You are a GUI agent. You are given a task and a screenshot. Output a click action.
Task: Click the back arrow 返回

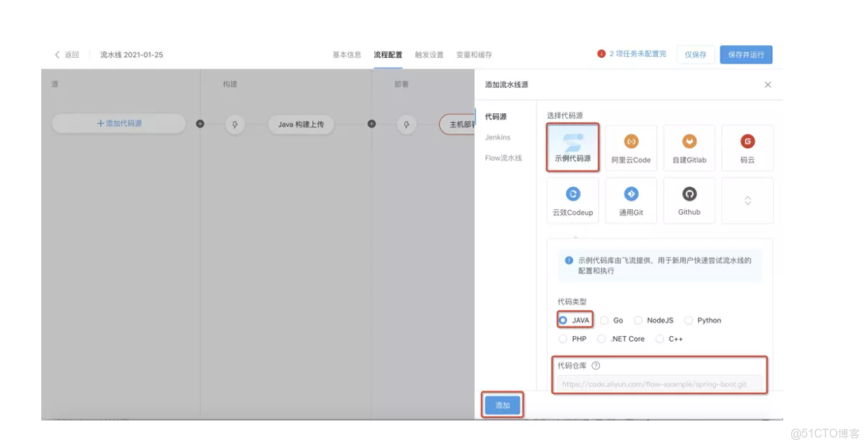coord(67,55)
